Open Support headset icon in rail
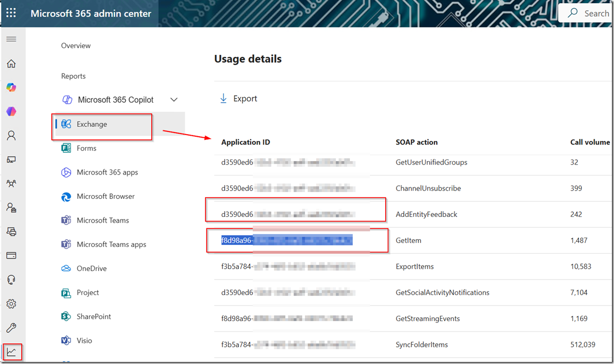This screenshot has width=614, height=364. coord(11,280)
